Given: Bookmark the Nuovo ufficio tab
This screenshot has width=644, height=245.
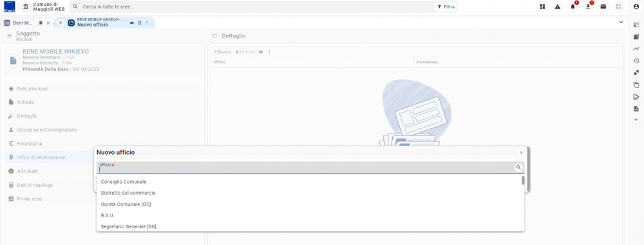Looking at the screenshot, I should pos(140,23).
